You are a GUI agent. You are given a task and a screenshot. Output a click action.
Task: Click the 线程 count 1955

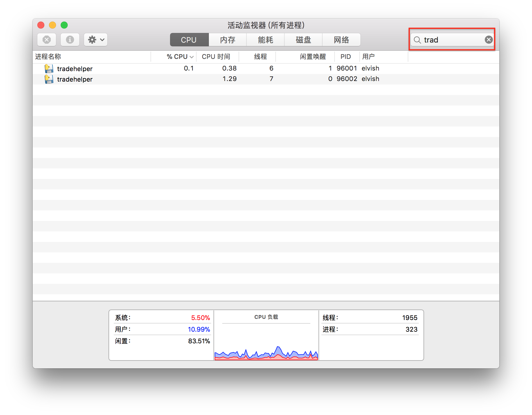point(409,318)
